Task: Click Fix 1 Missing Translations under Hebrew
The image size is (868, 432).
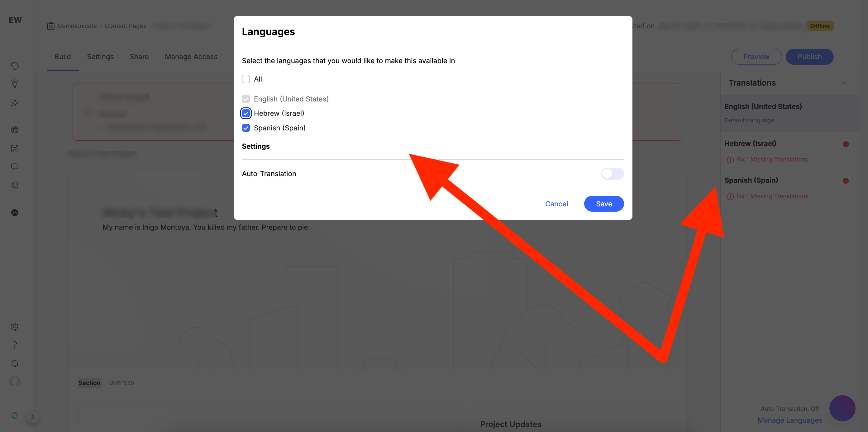Action: 772,159
